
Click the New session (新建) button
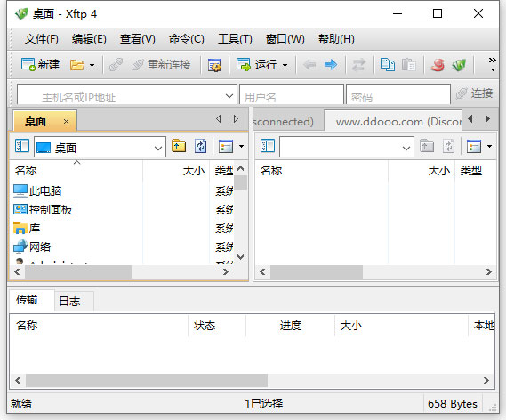click(x=40, y=65)
